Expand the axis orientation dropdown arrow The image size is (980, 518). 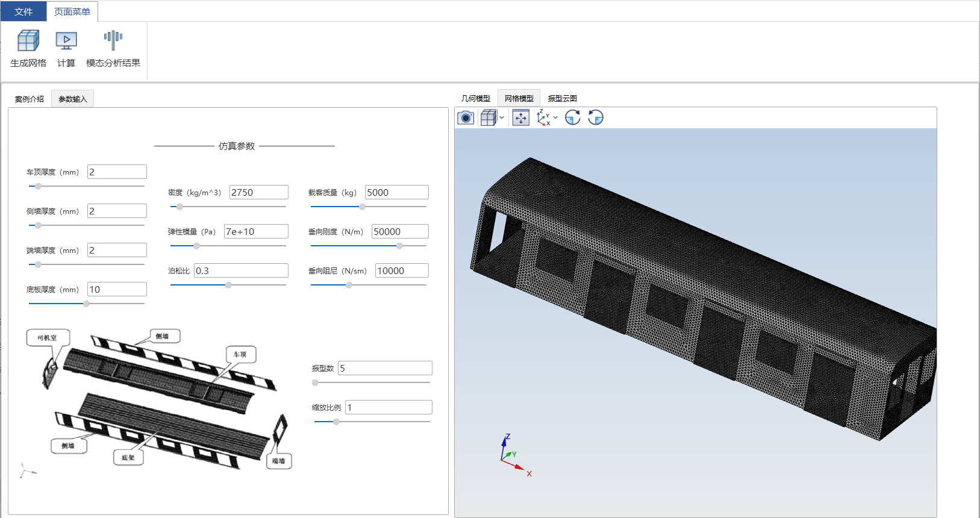point(555,117)
